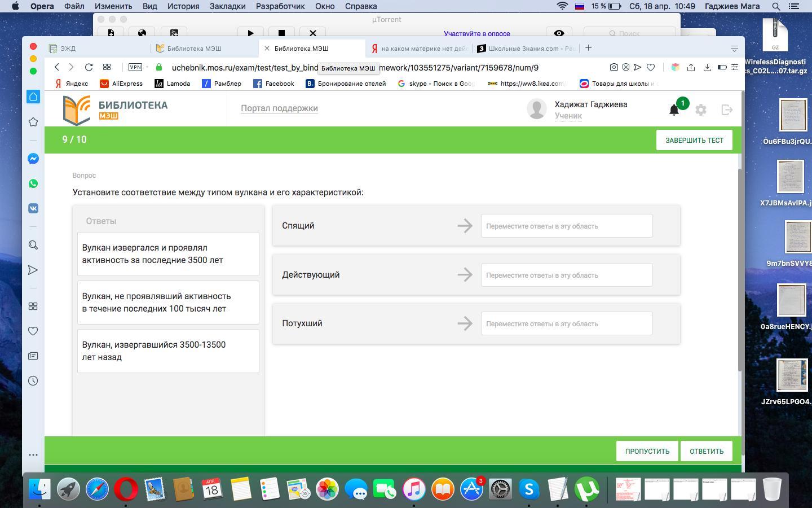The height and width of the screenshot is (508, 812).
Task: Click the snapshot camera icon in the address bar
Action: point(614,67)
